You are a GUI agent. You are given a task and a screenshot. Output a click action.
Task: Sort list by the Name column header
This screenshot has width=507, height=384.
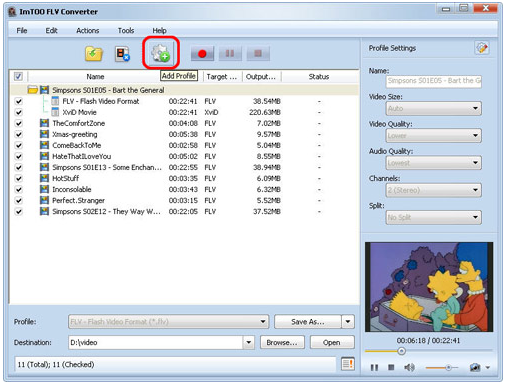coord(95,77)
